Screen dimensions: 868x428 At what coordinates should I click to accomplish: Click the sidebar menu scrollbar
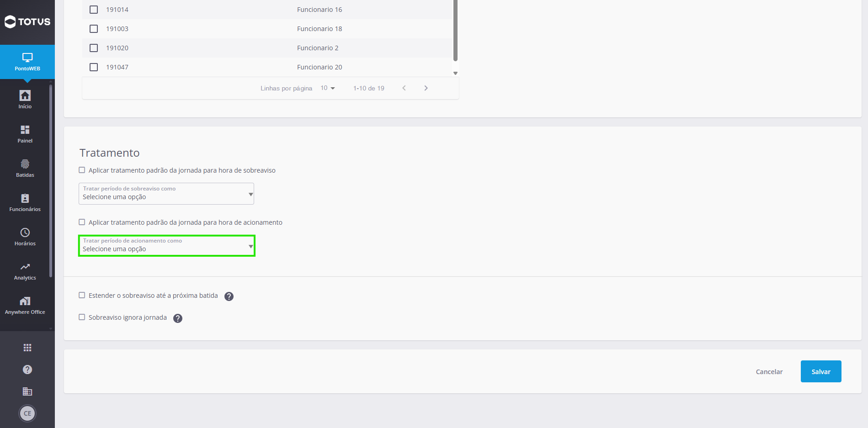tap(51, 180)
